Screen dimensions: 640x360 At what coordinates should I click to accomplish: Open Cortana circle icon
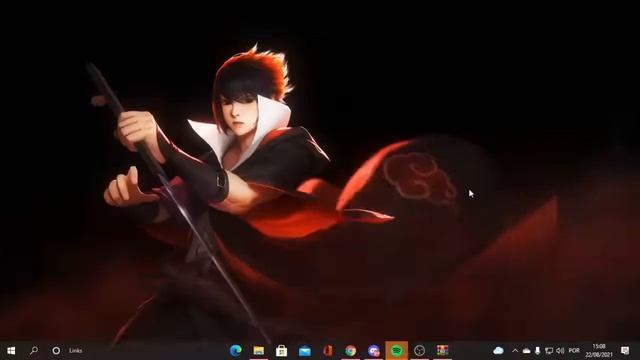pyautogui.click(x=56, y=351)
